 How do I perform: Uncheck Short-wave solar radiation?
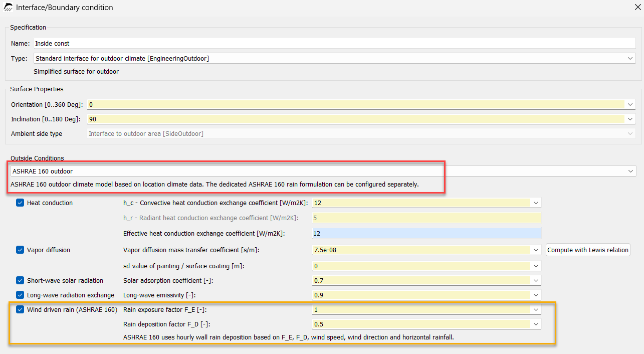coord(20,281)
